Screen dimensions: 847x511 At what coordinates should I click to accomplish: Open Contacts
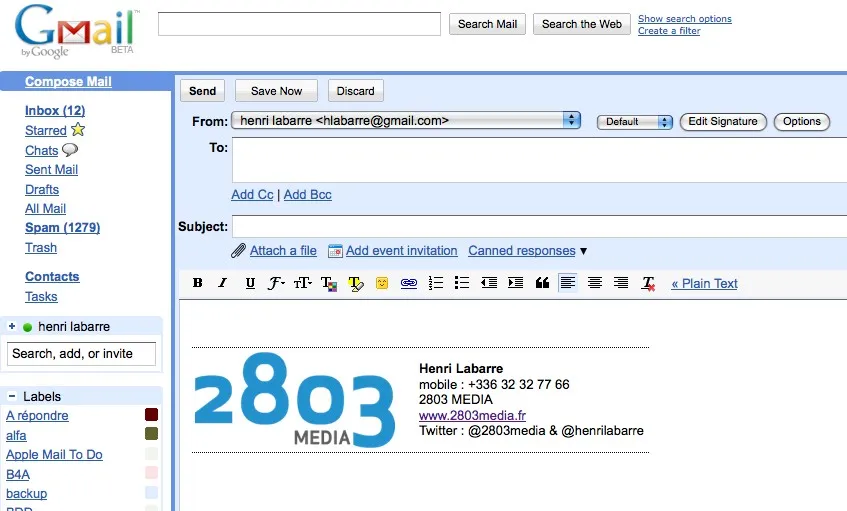pyautogui.click(x=52, y=277)
